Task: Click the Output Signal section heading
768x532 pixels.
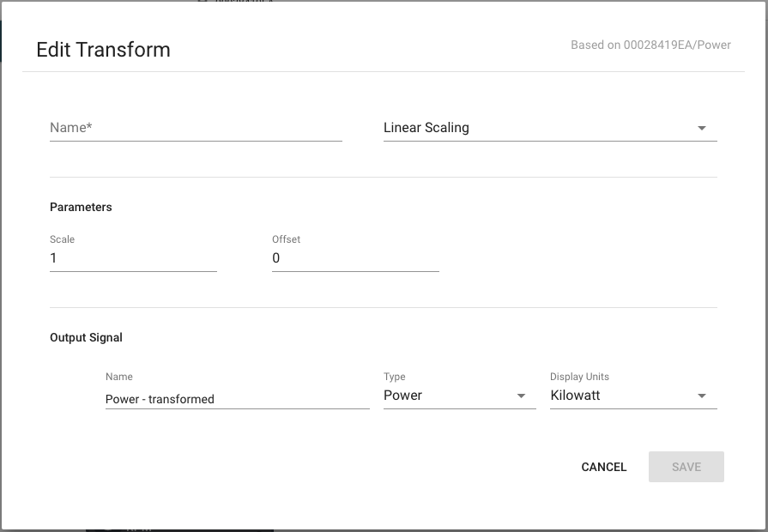Action: point(86,337)
